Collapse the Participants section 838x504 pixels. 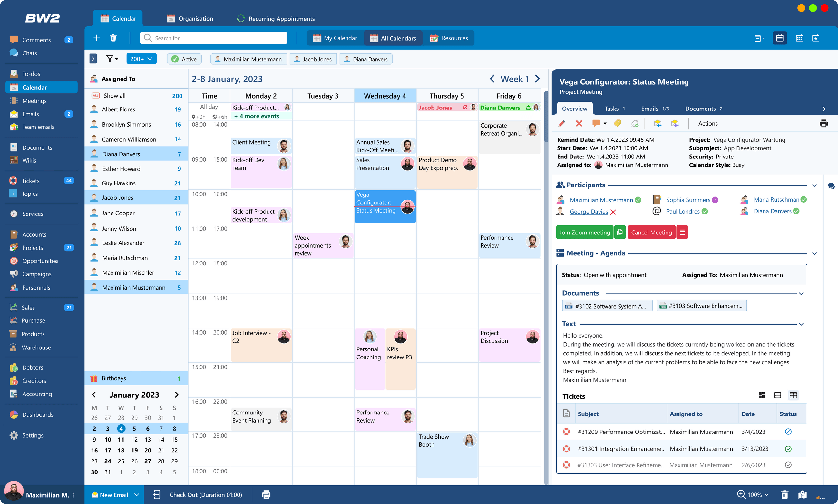[x=814, y=185]
